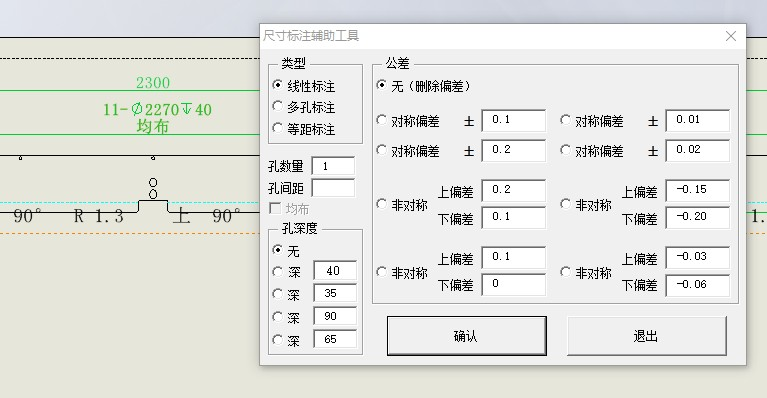Click the depth 35 value field
The width and height of the screenshot is (767, 398).
click(335, 293)
